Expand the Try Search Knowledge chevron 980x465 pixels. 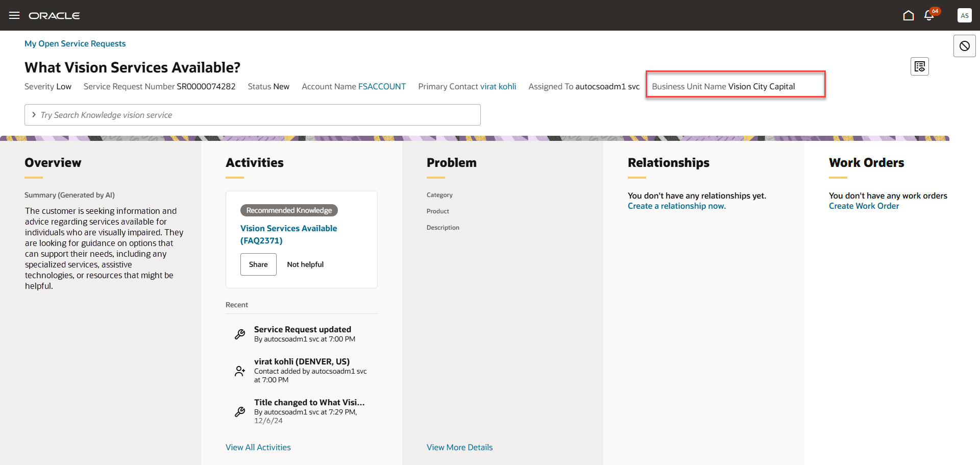pos(34,115)
